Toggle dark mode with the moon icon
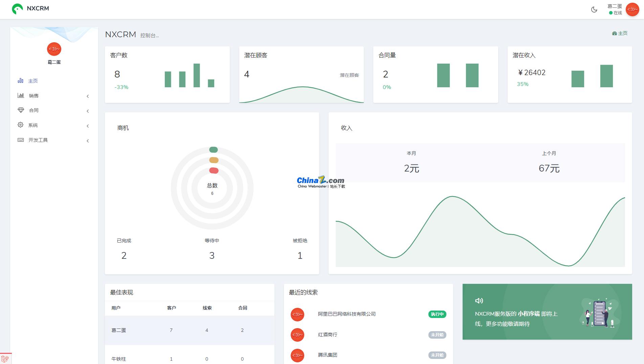644x364 pixels. (x=594, y=9)
